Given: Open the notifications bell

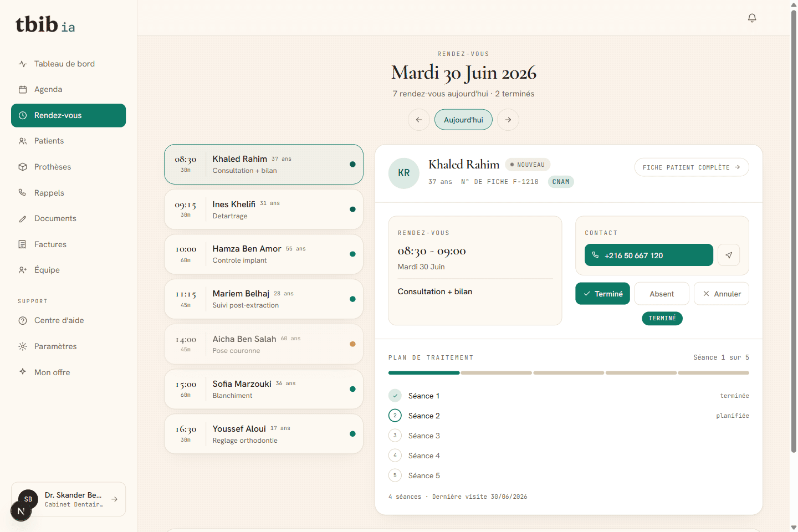Looking at the screenshot, I should point(752,18).
